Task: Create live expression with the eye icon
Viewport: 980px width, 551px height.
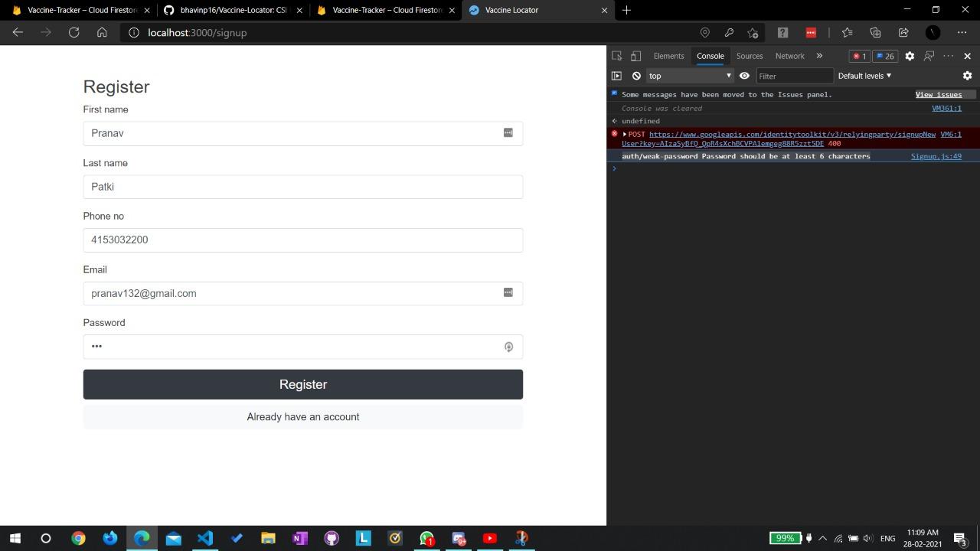Action: pyautogui.click(x=744, y=76)
